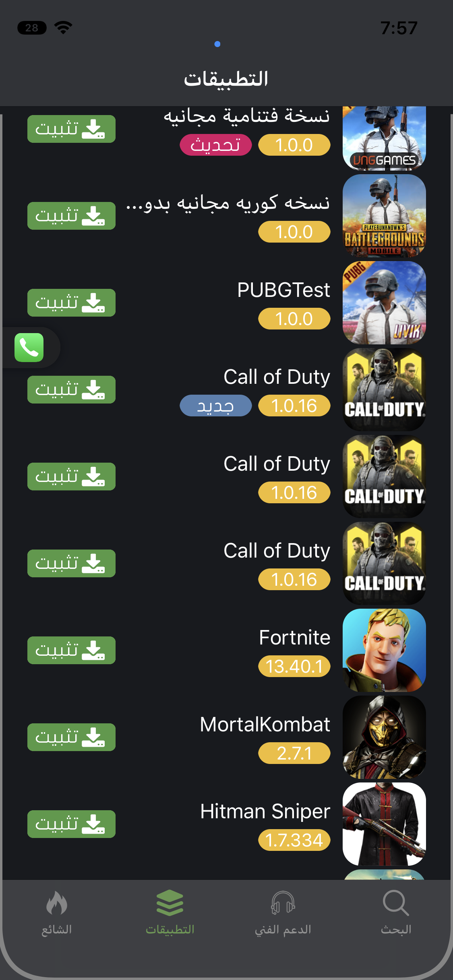Install the Call of Duty marked new
Image resolution: width=453 pixels, height=980 pixels.
click(71, 389)
